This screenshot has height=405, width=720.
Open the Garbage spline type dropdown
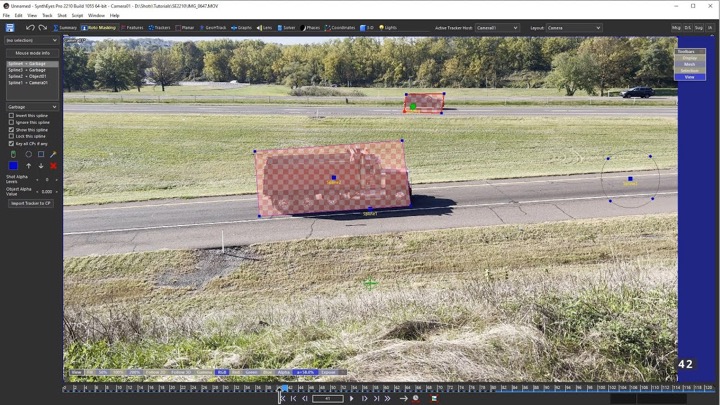[32, 107]
